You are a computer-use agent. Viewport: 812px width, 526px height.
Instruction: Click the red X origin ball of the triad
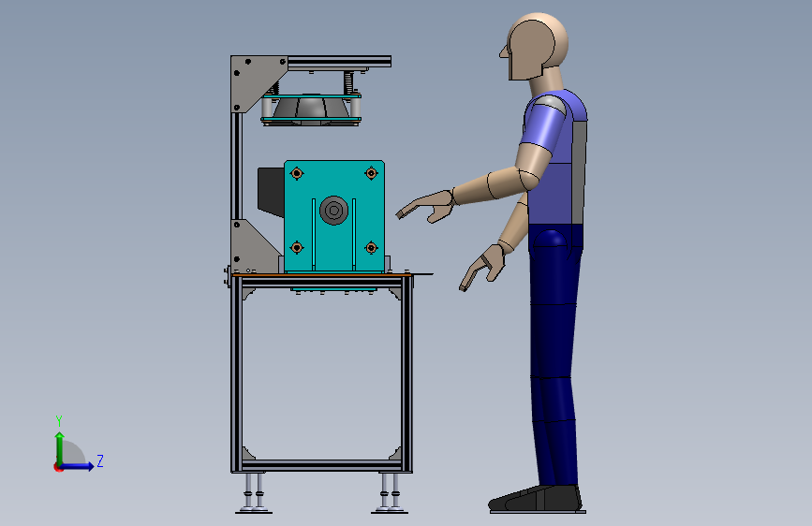tap(57, 467)
